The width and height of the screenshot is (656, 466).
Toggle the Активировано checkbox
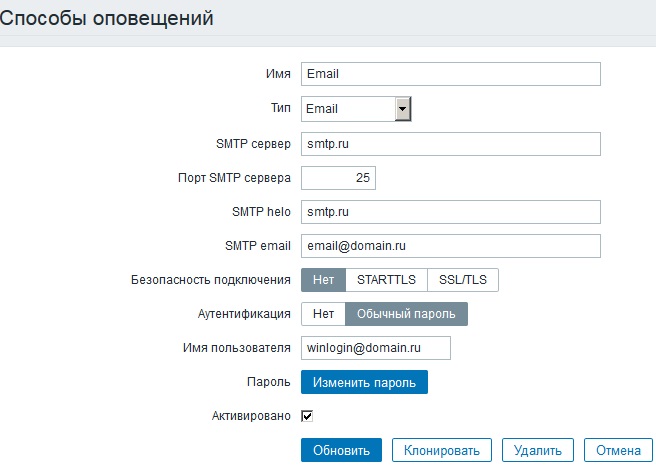(x=308, y=416)
